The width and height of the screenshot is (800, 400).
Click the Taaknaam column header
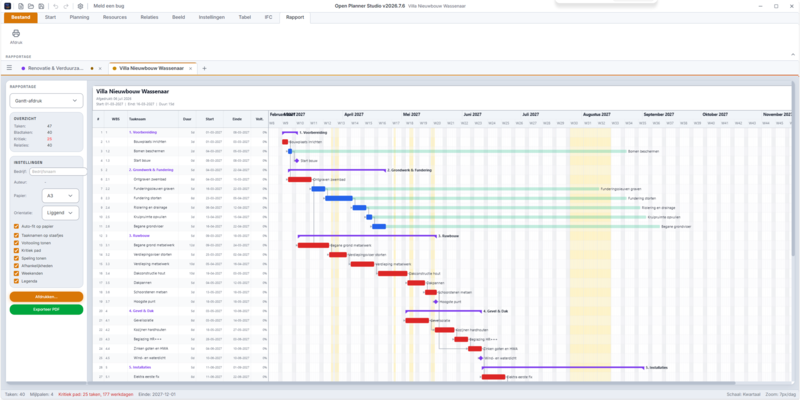[x=136, y=119]
